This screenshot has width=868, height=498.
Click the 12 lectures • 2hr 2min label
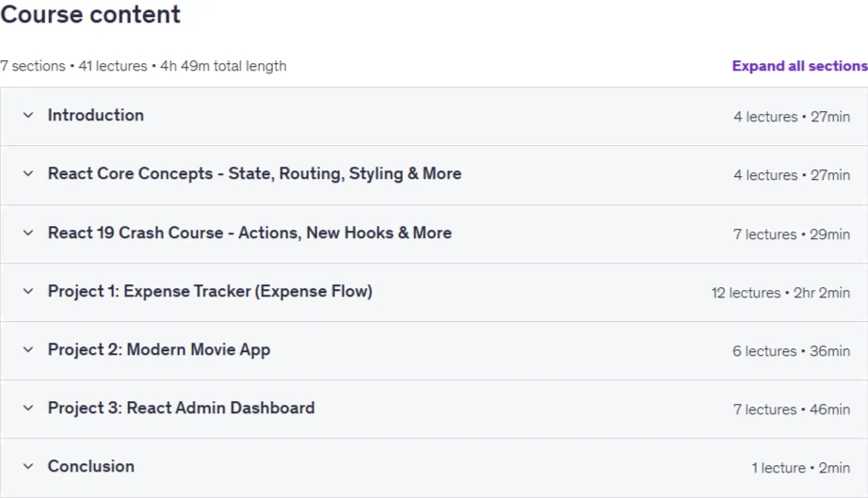point(780,293)
